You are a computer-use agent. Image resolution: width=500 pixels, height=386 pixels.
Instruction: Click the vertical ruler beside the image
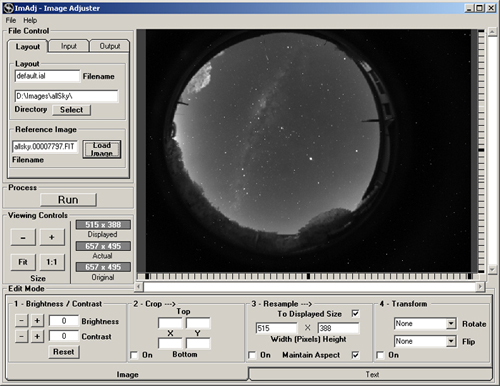pos(481,151)
